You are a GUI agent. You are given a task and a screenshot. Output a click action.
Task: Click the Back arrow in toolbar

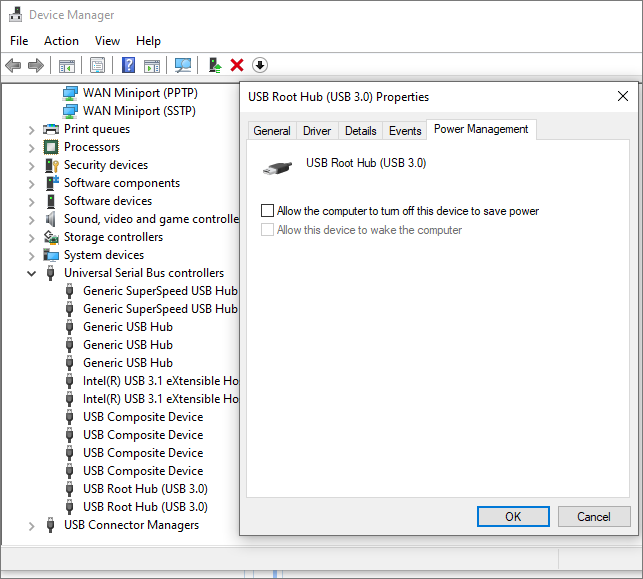13,65
